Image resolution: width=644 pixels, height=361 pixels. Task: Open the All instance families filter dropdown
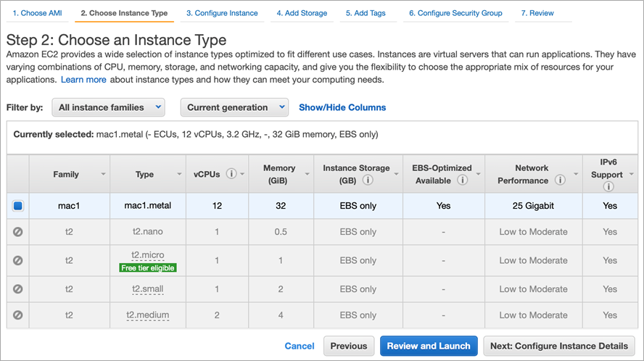(108, 107)
